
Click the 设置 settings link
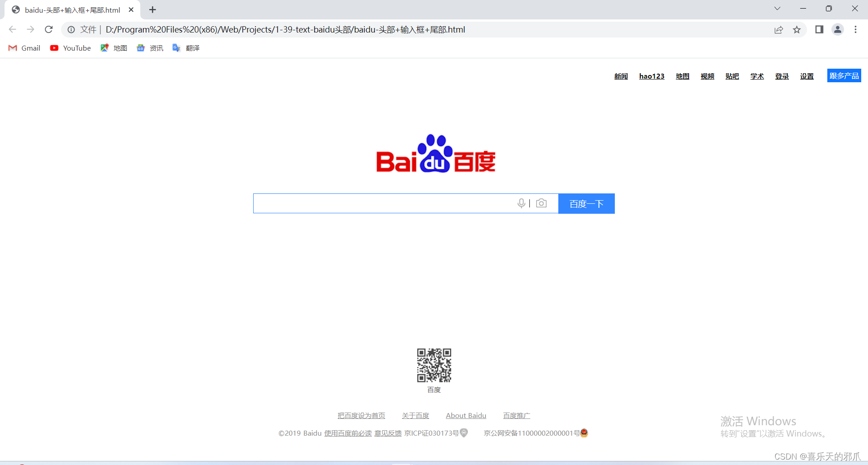point(807,76)
